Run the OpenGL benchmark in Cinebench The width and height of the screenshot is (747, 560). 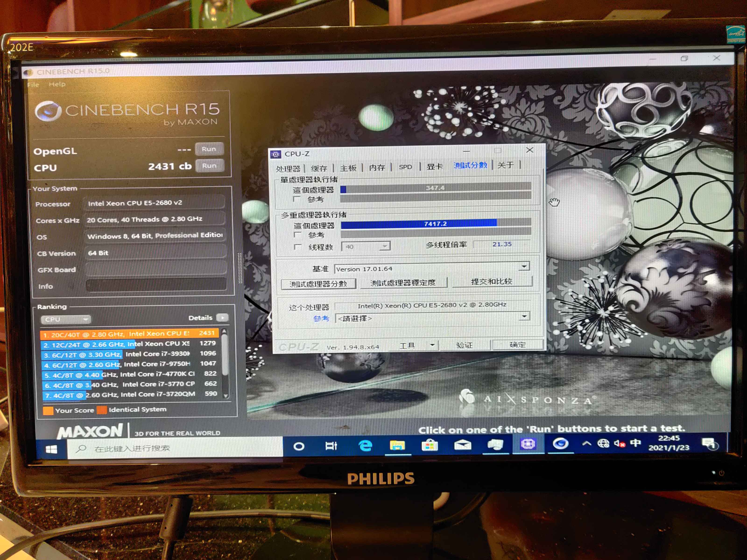click(209, 149)
